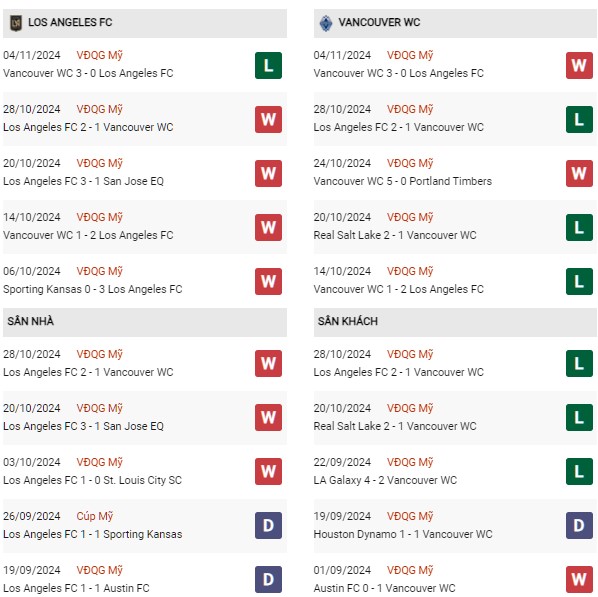Select the VANCOUVER WC header
This screenshot has height=597, width=598.
pyautogui.click(x=455, y=23)
